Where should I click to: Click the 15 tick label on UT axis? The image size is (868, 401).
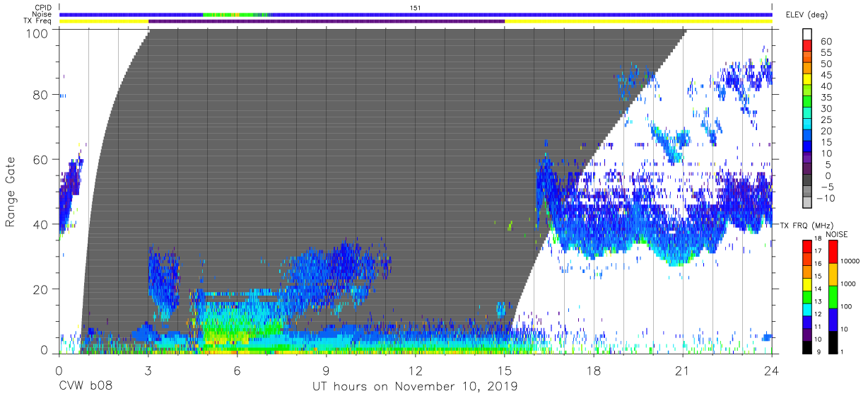pos(505,370)
